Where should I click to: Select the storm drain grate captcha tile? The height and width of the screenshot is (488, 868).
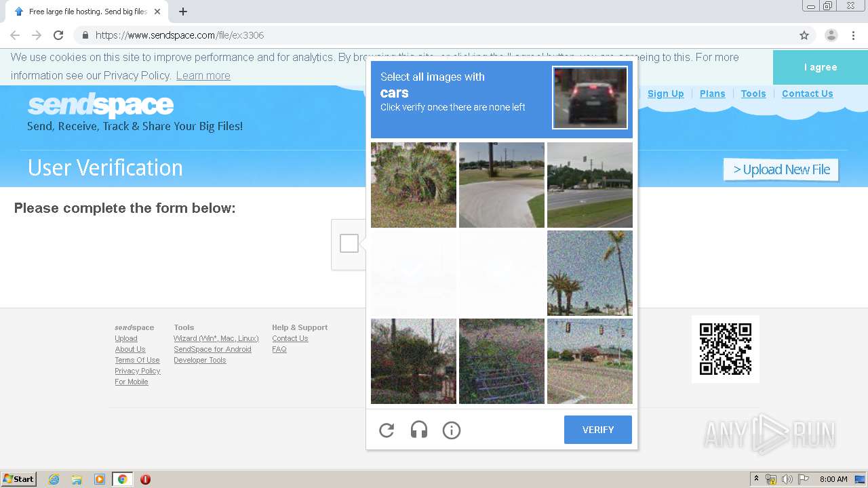click(x=502, y=361)
